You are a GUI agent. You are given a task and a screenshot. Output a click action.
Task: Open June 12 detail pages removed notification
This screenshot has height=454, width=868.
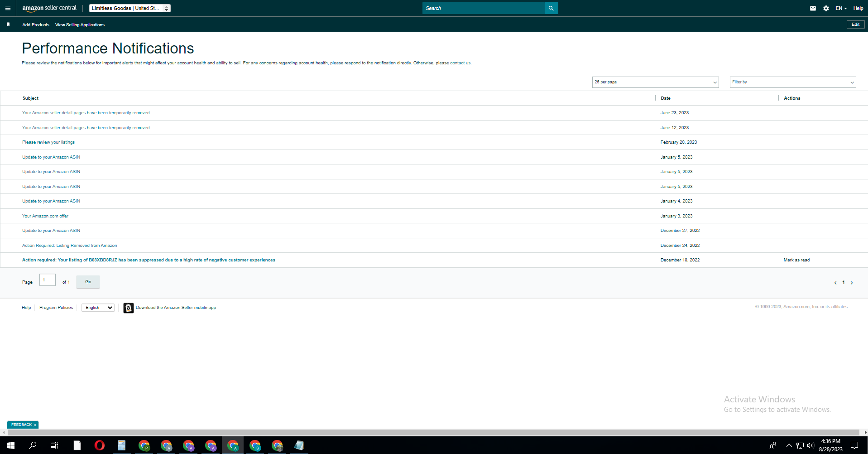point(86,128)
